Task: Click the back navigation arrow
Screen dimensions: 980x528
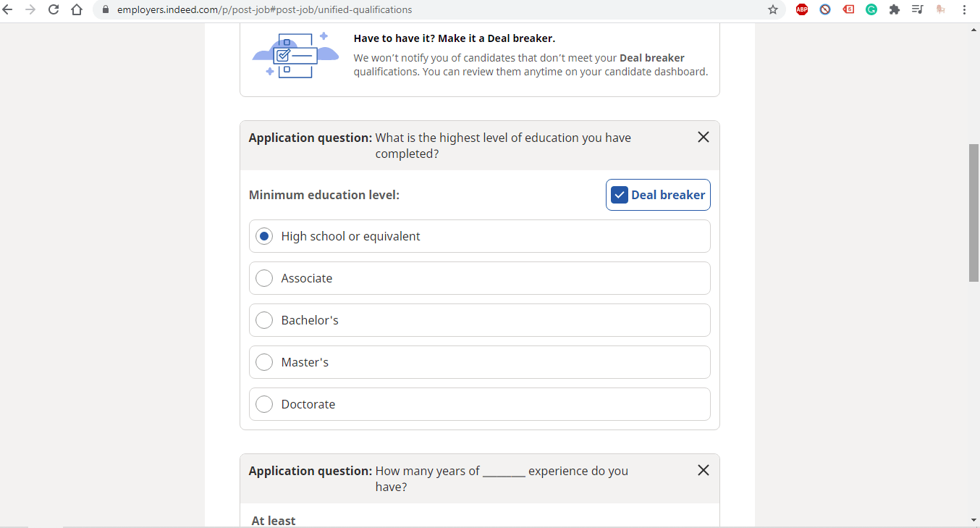Action: [11, 9]
